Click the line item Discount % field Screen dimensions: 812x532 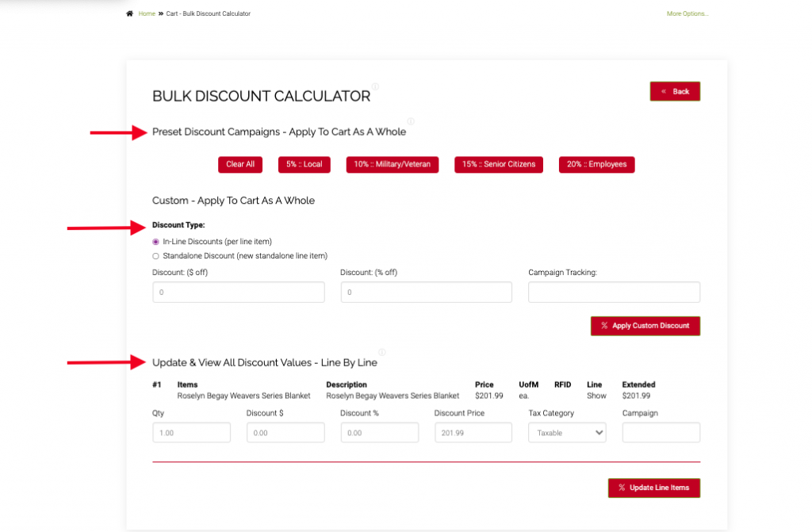pos(380,433)
